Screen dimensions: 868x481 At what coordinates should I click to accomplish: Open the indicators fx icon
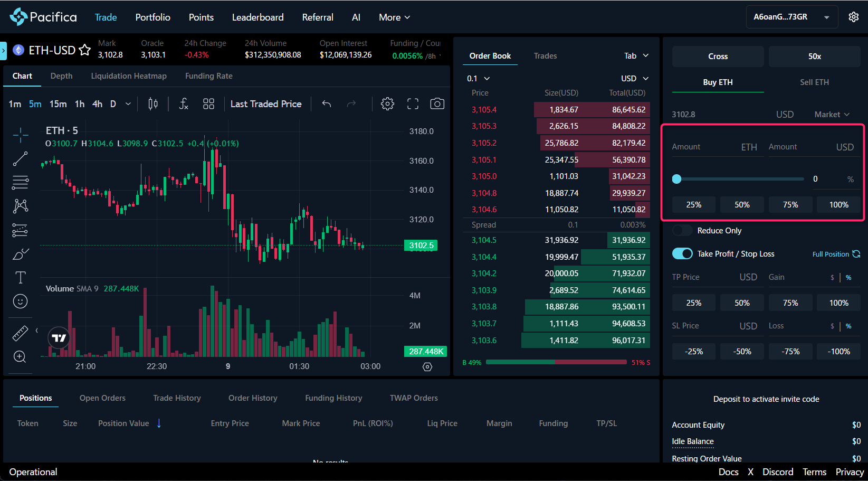183,104
